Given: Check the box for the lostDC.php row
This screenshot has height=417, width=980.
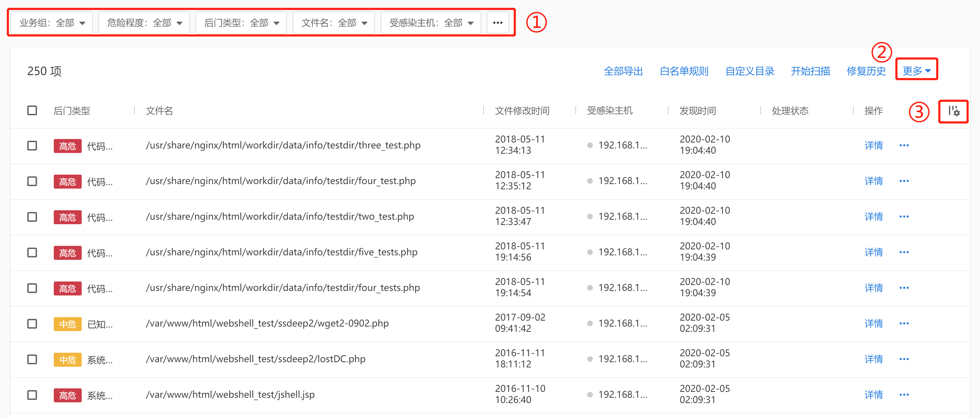Looking at the screenshot, I should [x=32, y=359].
